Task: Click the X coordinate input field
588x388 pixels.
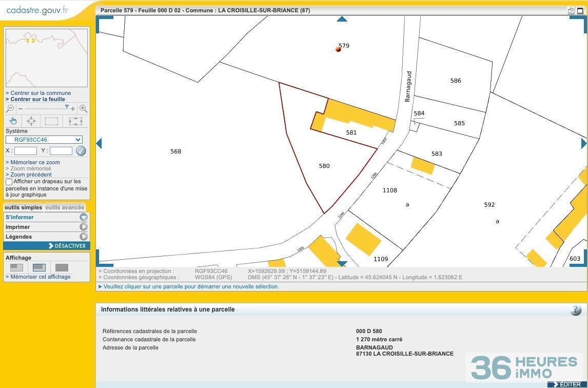Action: 26,151
